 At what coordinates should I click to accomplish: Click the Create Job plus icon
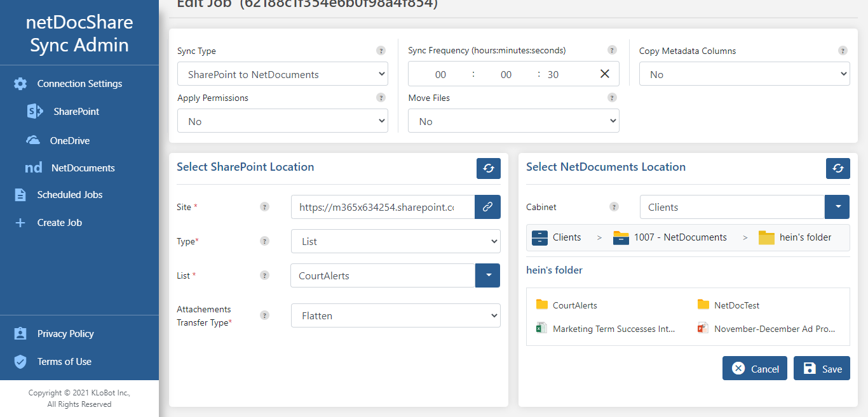[x=20, y=223]
